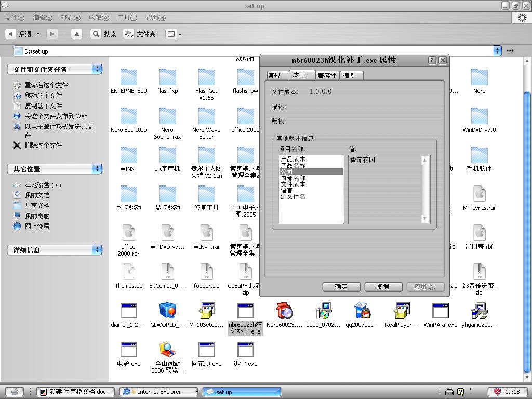Select the qq2007 beta installer icon
Viewport: 532px width, 399px height.
(x=362, y=311)
